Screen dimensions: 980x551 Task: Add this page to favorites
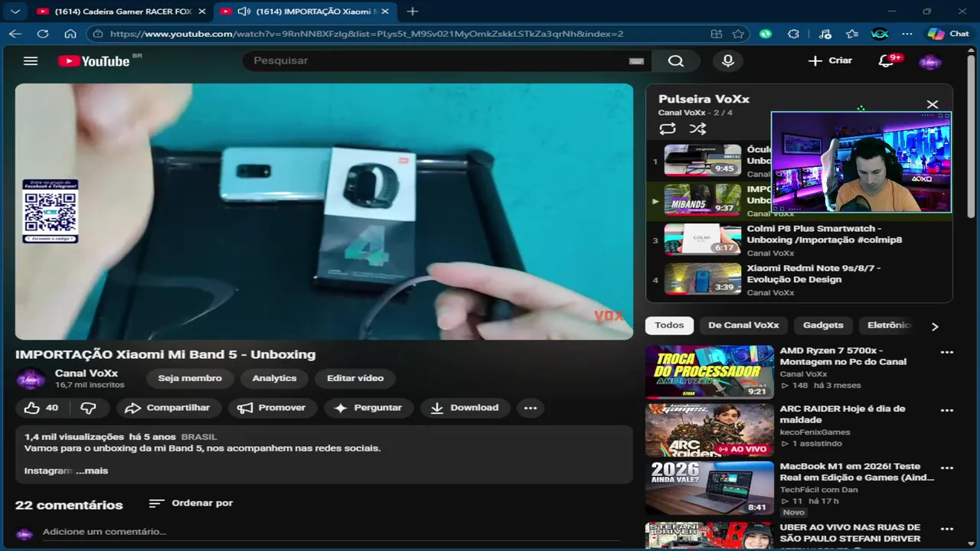738,34
